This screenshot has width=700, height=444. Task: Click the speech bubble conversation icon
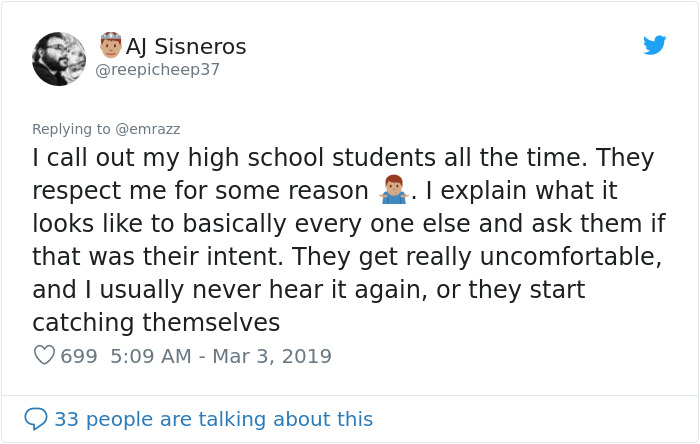pyautogui.click(x=36, y=419)
